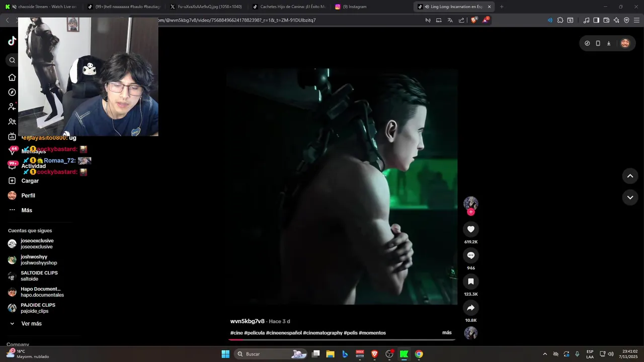
Task: Open the Friends icon in the sidebar
Action: click(x=12, y=122)
